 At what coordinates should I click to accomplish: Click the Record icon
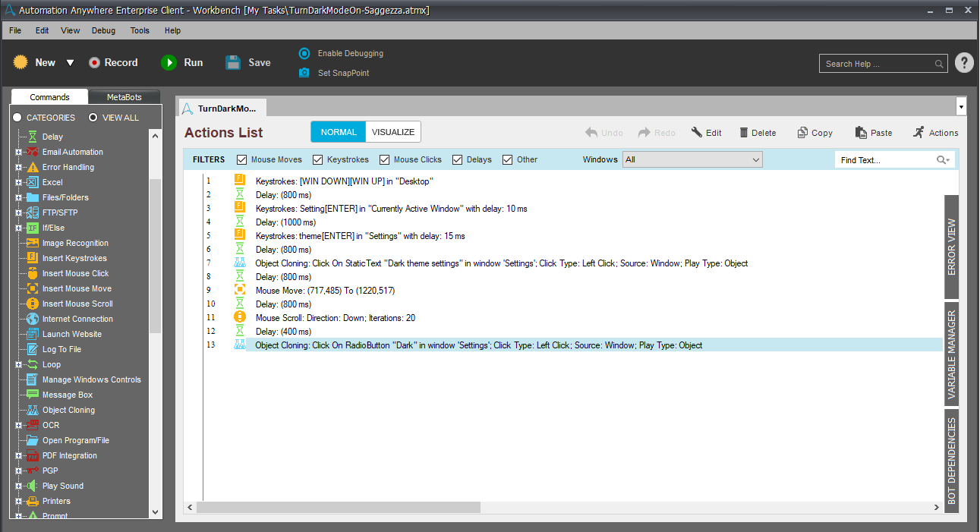[94, 63]
